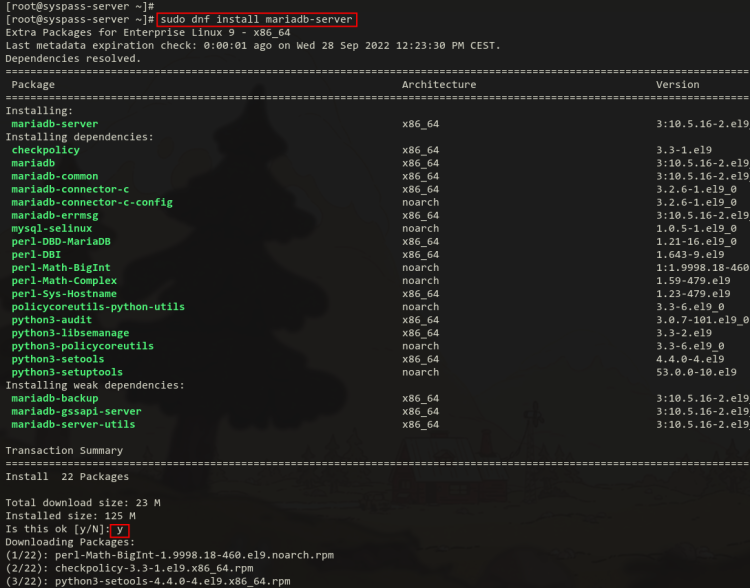Click the 'python3-libsemanage' package name
Screen dimensions: 750x588
pyautogui.click(x=70, y=333)
